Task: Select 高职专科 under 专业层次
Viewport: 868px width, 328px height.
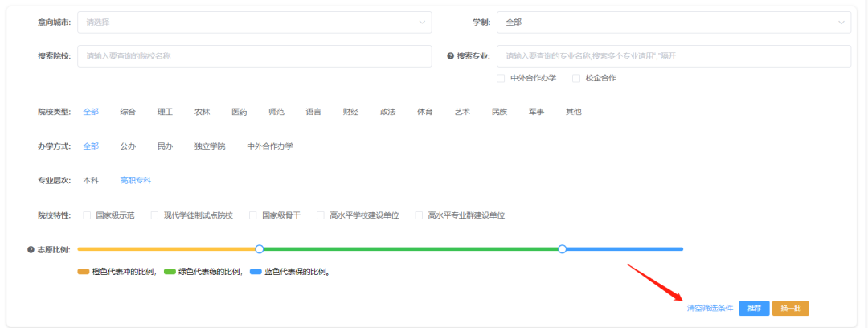Action: [x=136, y=181]
